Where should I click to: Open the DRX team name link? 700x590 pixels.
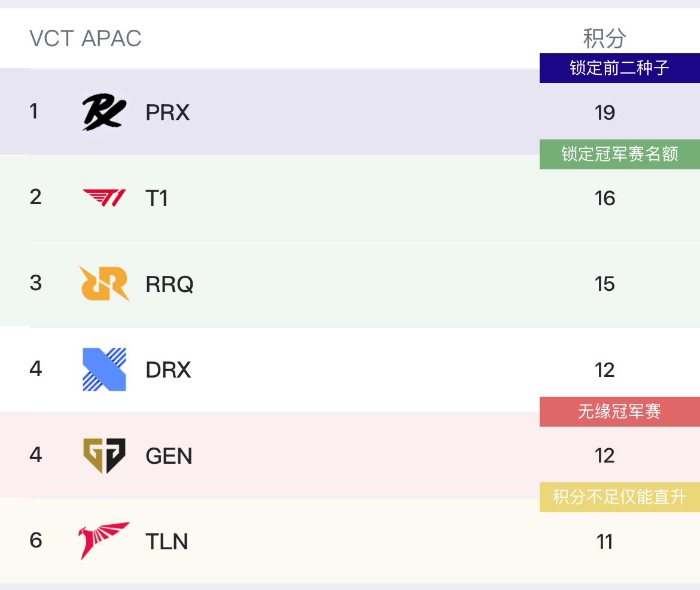168,370
